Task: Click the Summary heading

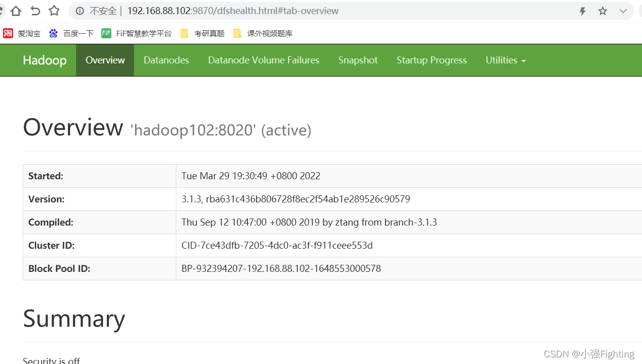Action: pos(74,319)
